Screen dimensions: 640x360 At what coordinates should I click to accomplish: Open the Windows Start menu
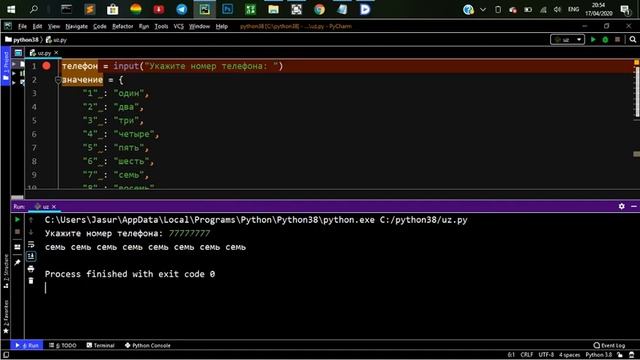pyautogui.click(x=11, y=9)
